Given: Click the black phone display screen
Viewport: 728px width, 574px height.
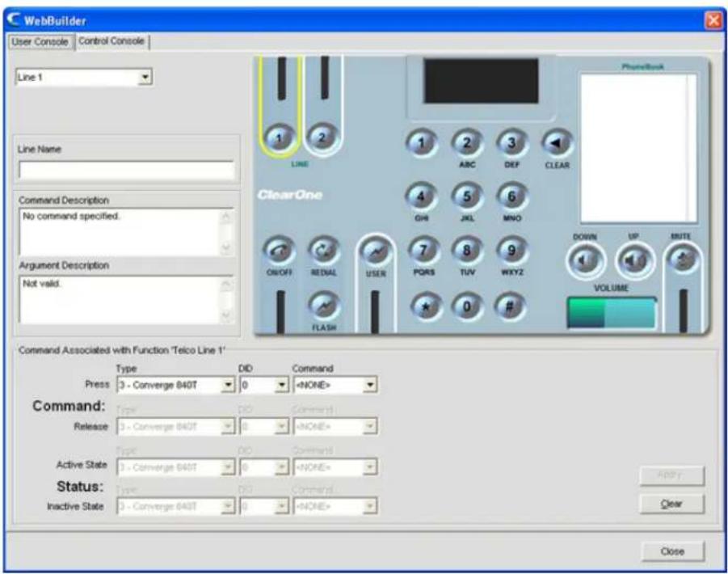Looking at the screenshot, I should click(482, 81).
